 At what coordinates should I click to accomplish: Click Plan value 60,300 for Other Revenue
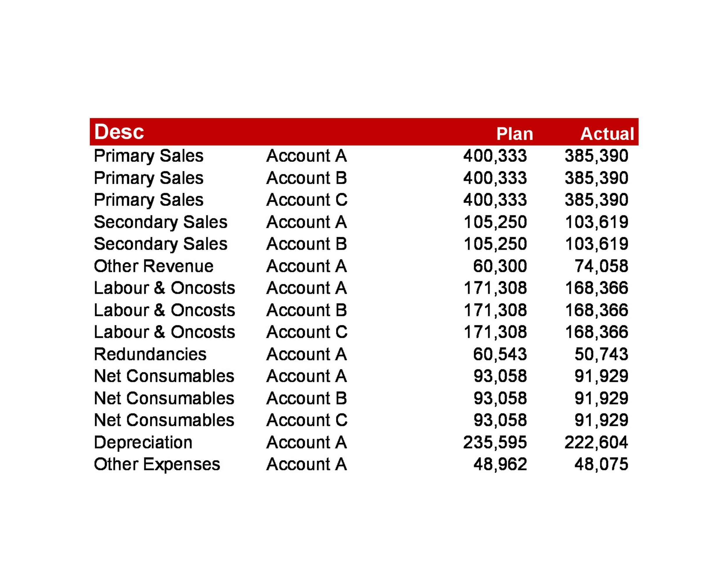coord(500,266)
